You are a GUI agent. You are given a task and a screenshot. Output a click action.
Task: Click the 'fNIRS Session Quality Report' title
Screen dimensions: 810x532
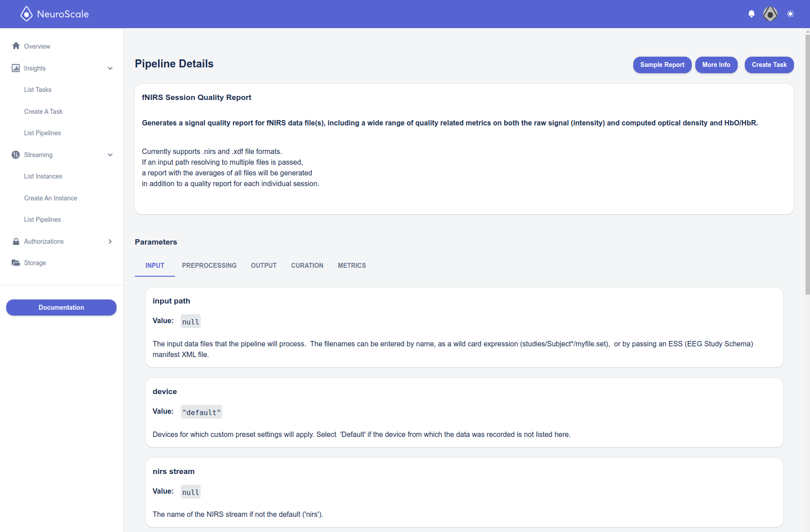pos(196,97)
